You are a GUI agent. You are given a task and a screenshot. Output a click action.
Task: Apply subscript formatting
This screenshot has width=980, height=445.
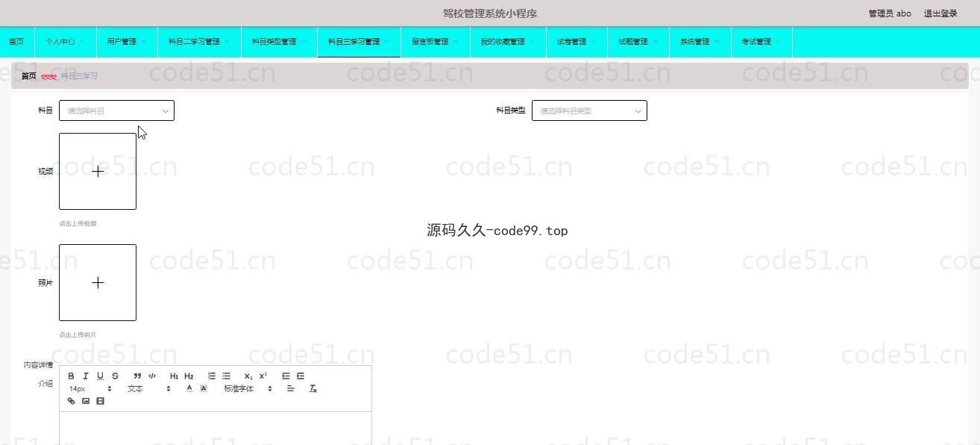248,376
